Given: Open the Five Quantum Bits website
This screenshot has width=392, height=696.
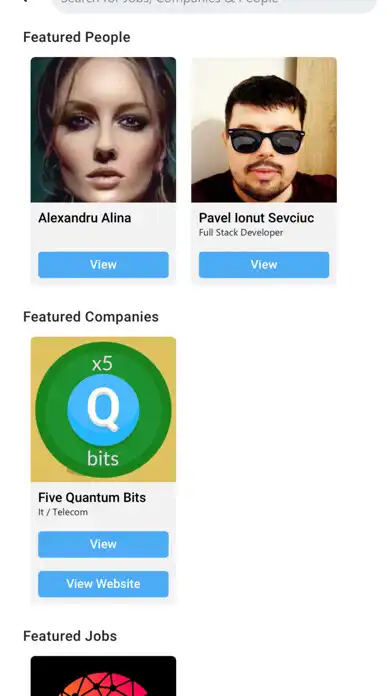Looking at the screenshot, I should [x=103, y=584].
